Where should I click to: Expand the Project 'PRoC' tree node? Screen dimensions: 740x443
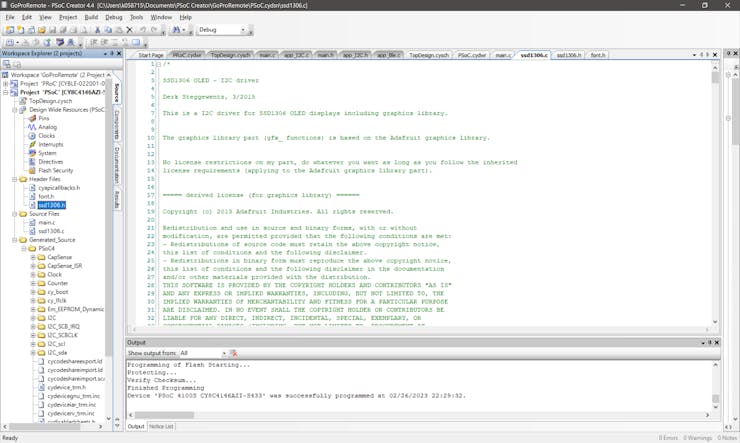point(6,84)
